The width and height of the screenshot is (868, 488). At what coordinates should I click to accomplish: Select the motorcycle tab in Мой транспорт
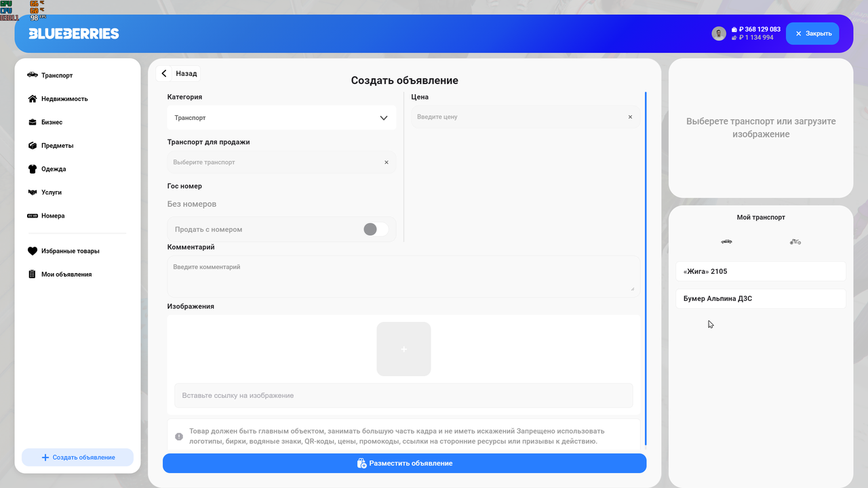coord(795,242)
